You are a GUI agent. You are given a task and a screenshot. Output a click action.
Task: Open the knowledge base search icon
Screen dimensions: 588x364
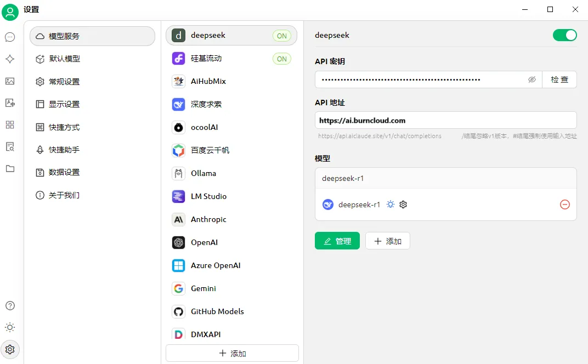click(10, 147)
